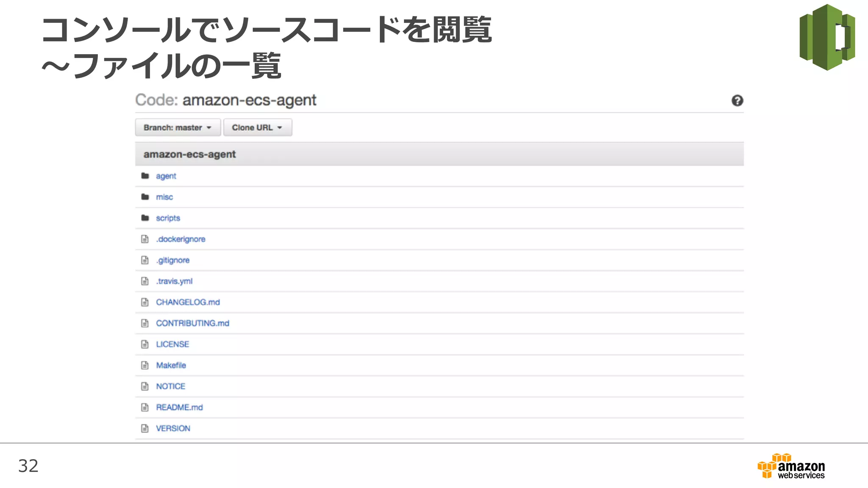Viewport: 868px width, 488px height.
Task: Click the amazon-ecs-agent breadcrumb header
Action: pos(189,154)
